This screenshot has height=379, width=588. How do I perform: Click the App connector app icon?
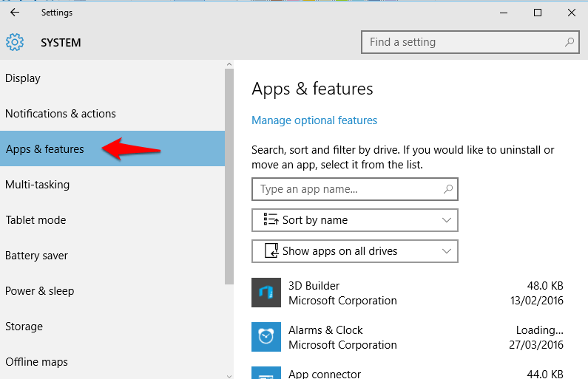click(266, 372)
